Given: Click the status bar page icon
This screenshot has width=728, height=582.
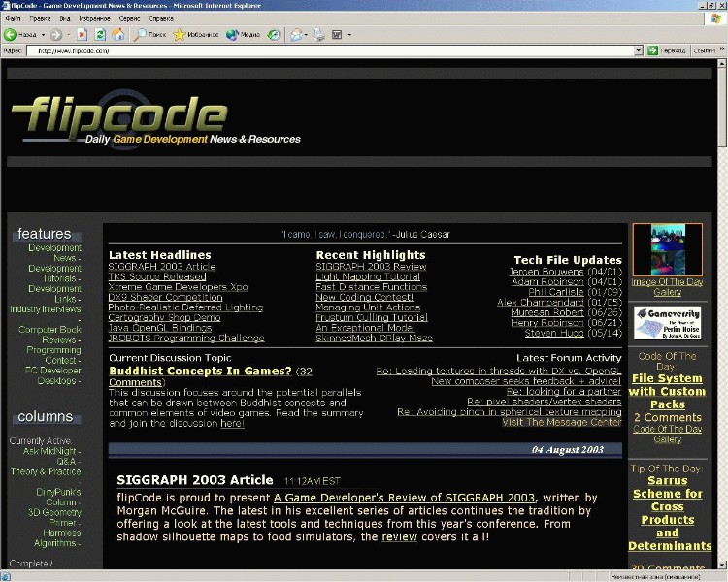Looking at the screenshot, I should (x=6, y=577).
